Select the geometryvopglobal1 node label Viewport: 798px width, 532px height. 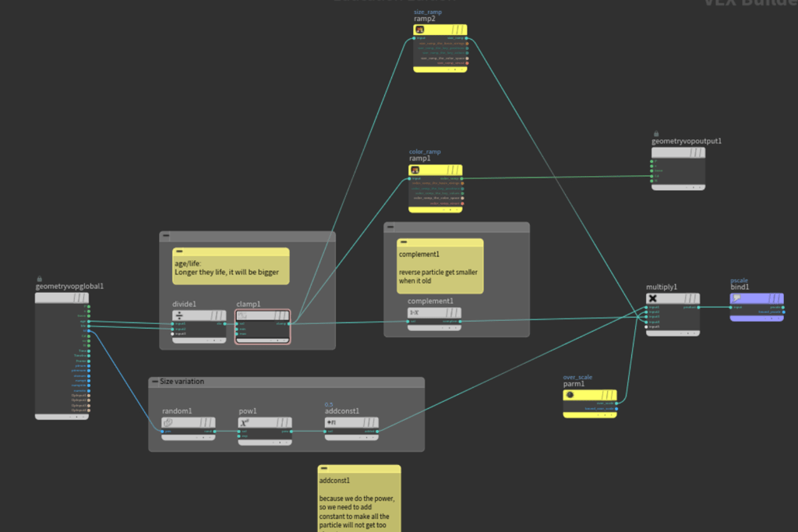pyautogui.click(x=69, y=287)
